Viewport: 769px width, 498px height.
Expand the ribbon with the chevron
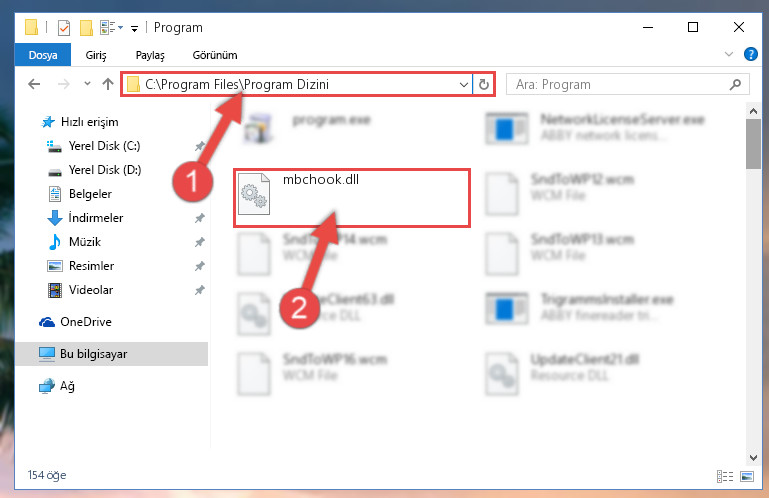click(x=729, y=54)
